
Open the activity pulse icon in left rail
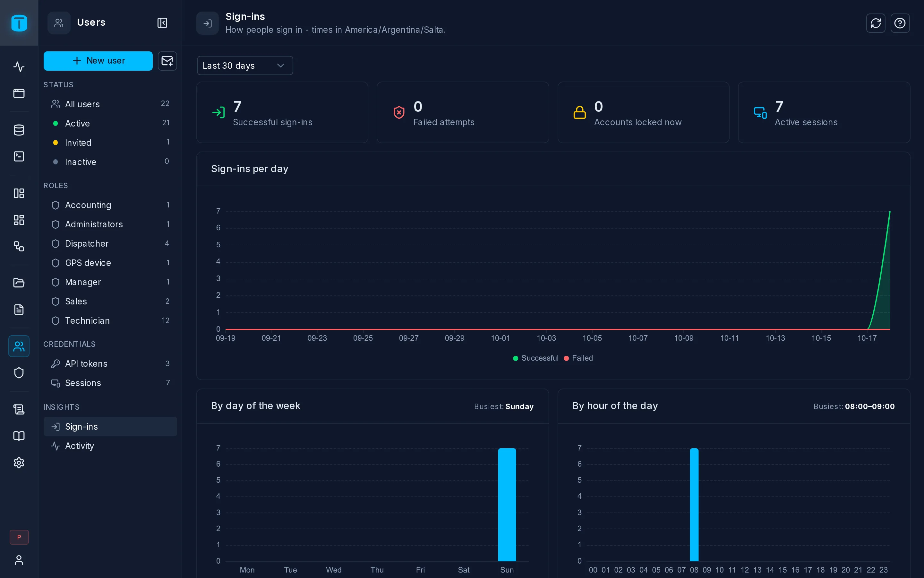coord(19,67)
